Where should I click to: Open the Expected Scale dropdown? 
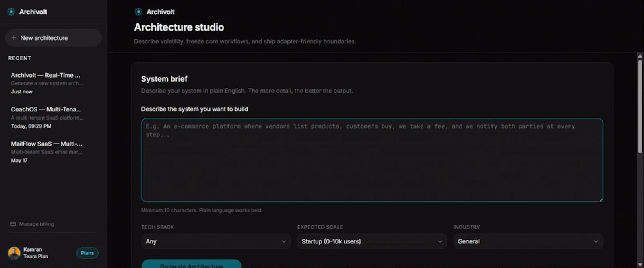372,241
